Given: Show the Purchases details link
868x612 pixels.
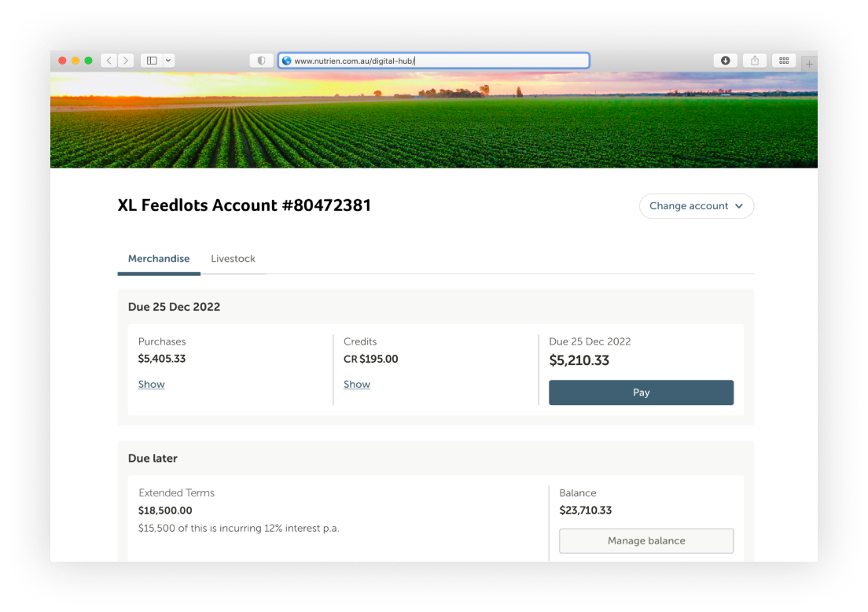Looking at the screenshot, I should 152,385.
